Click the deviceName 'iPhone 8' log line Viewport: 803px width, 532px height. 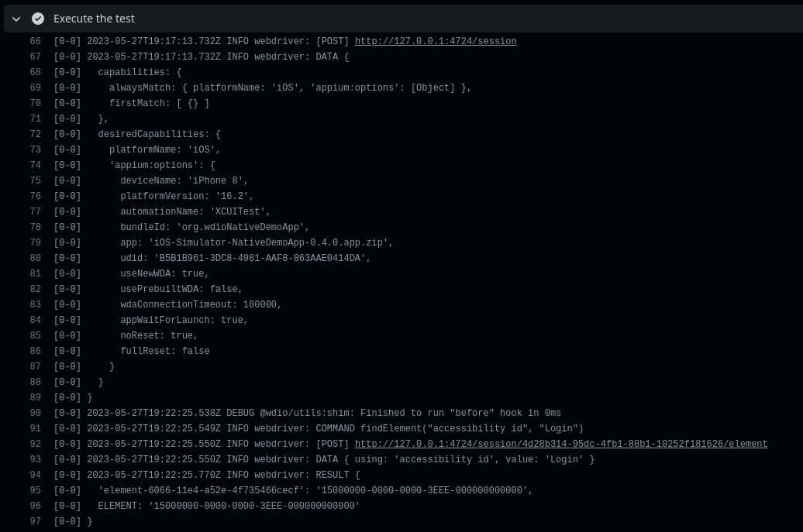coord(184,180)
